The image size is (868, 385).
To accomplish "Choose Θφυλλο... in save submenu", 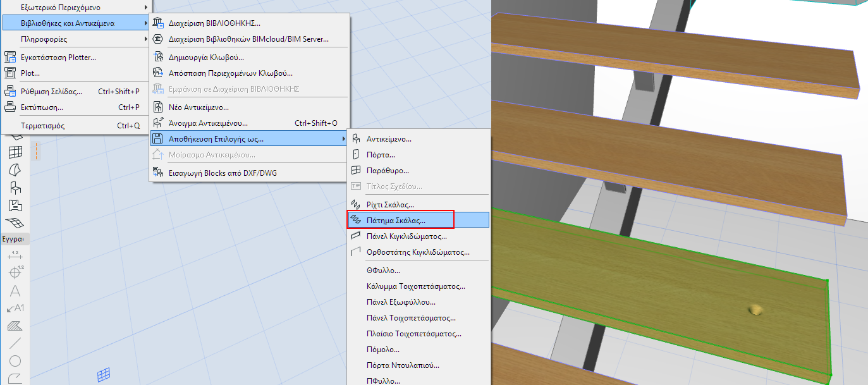I will click(x=419, y=271).
